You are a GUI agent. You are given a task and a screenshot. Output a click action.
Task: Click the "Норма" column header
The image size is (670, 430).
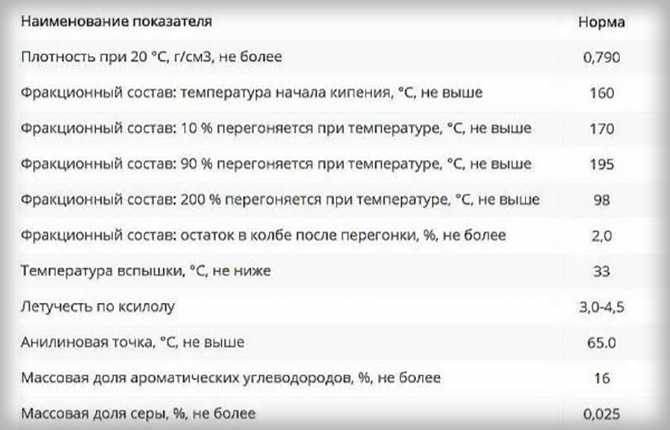click(602, 21)
